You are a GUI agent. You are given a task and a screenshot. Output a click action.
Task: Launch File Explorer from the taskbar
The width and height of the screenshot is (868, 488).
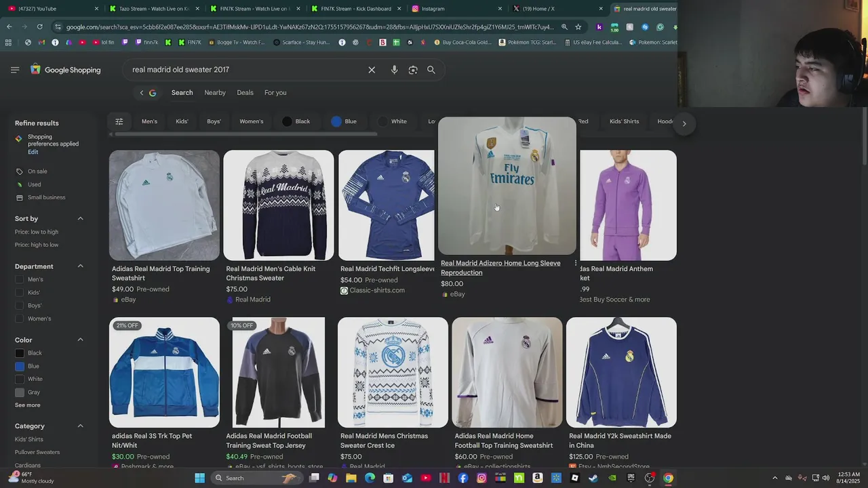tap(351, 478)
